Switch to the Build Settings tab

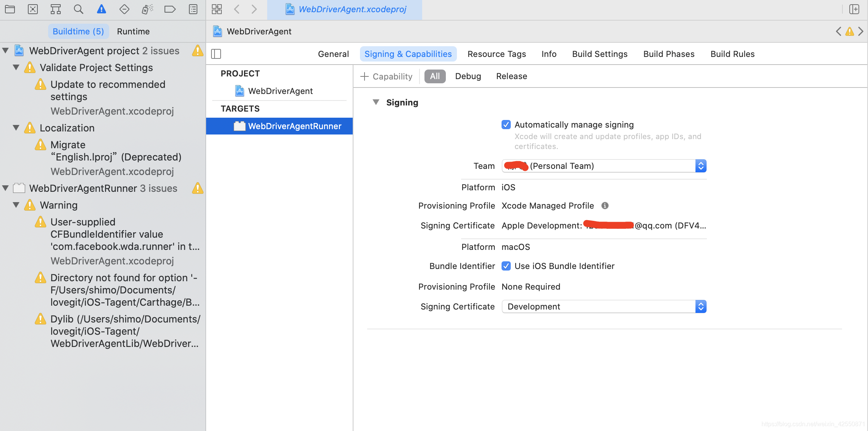click(x=600, y=54)
